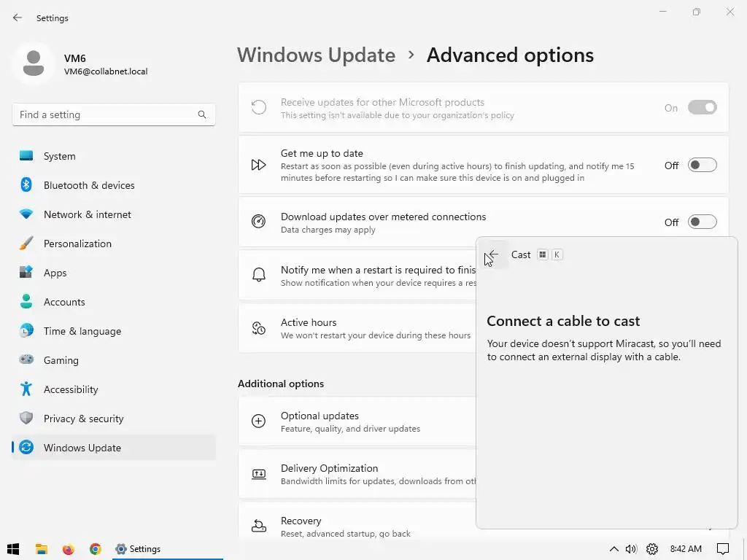The image size is (747, 560).
Task: Click the VM6@collabnet.local account text
Action: (x=106, y=71)
